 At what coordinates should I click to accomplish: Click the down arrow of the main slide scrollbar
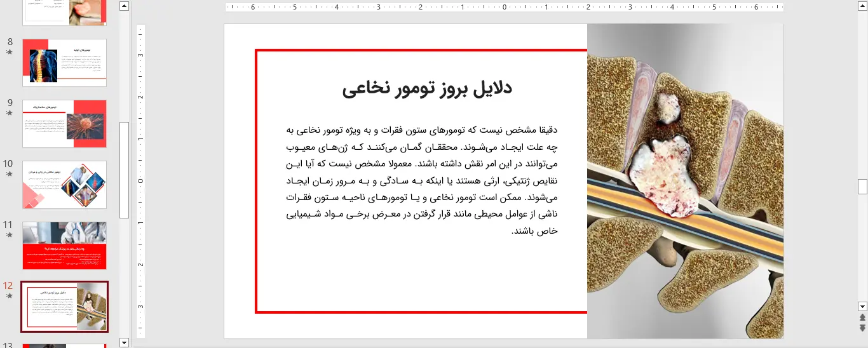click(x=862, y=305)
